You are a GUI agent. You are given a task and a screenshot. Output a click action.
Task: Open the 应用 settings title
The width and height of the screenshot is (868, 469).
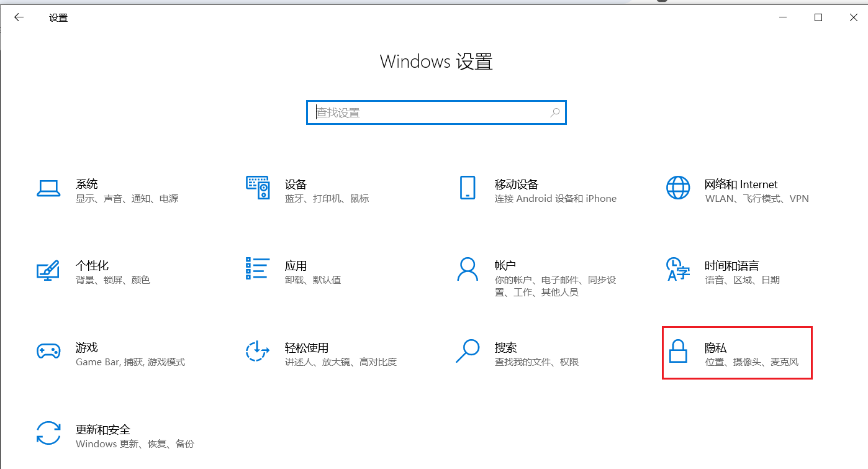[296, 265]
